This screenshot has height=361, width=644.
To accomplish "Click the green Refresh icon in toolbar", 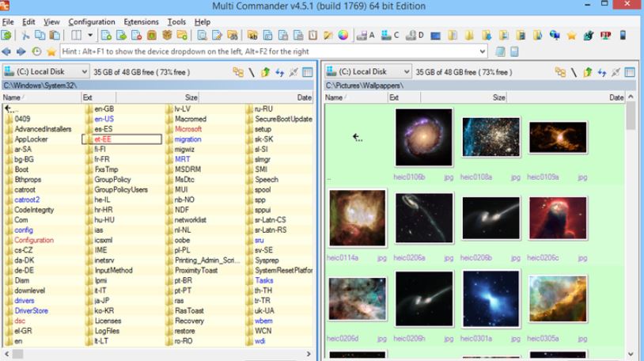I will (6, 36).
